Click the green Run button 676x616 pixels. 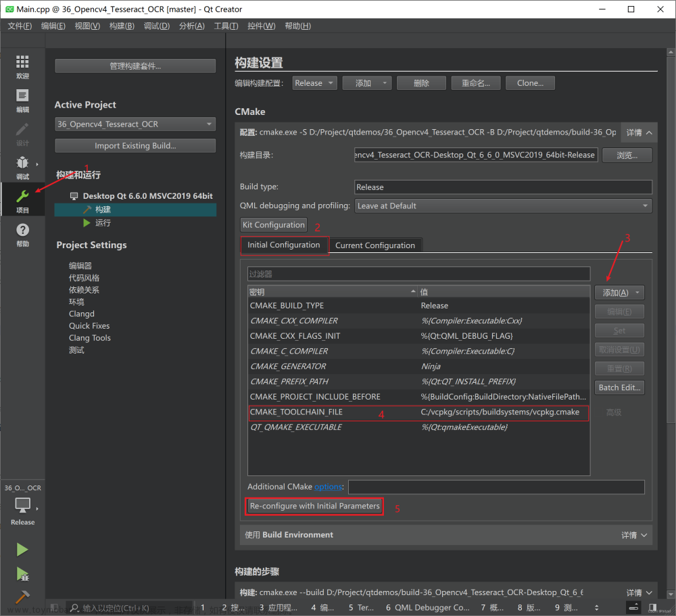click(x=22, y=550)
